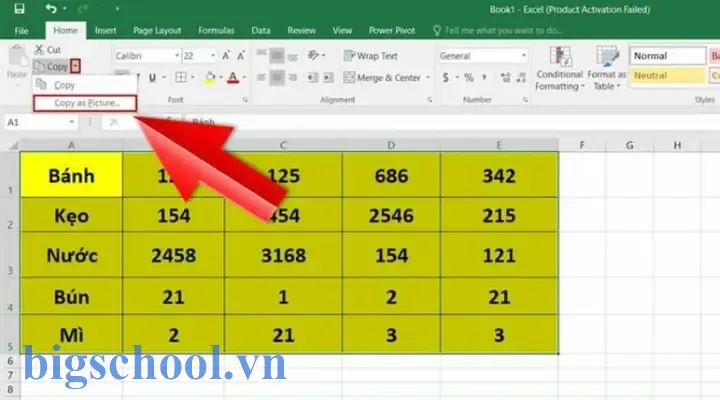Open the font size 22 dropdown

[213, 56]
